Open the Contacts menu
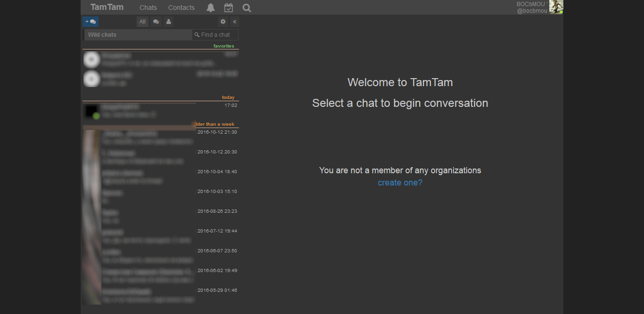The image size is (644, 314). tap(182, 8)
